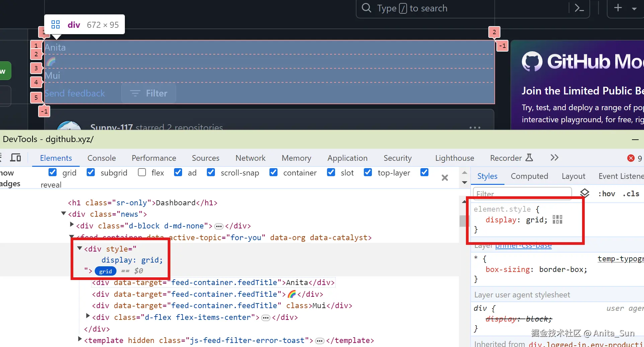Go to the Application tab
644x347 pixels.
coord(347,158)
